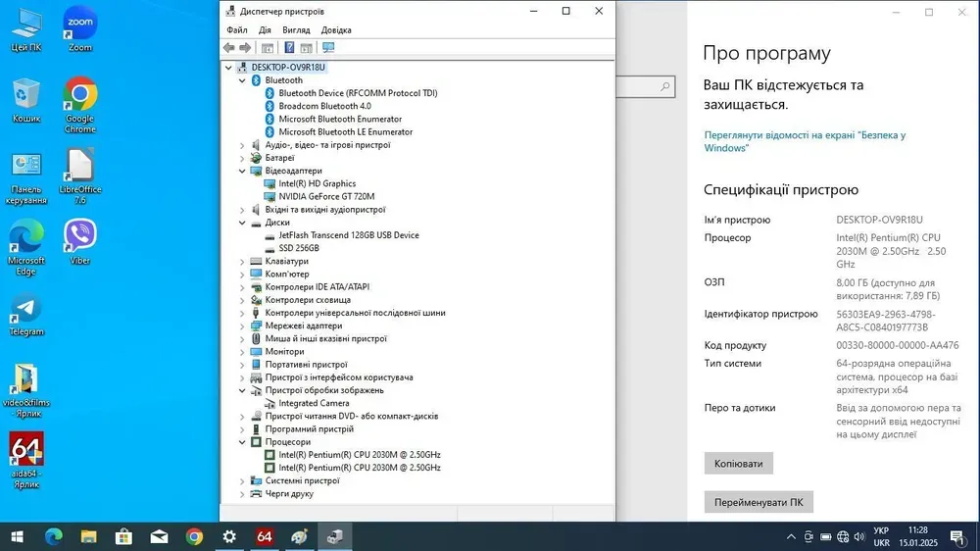Click the Копіювати button

[x=738, y=463]
